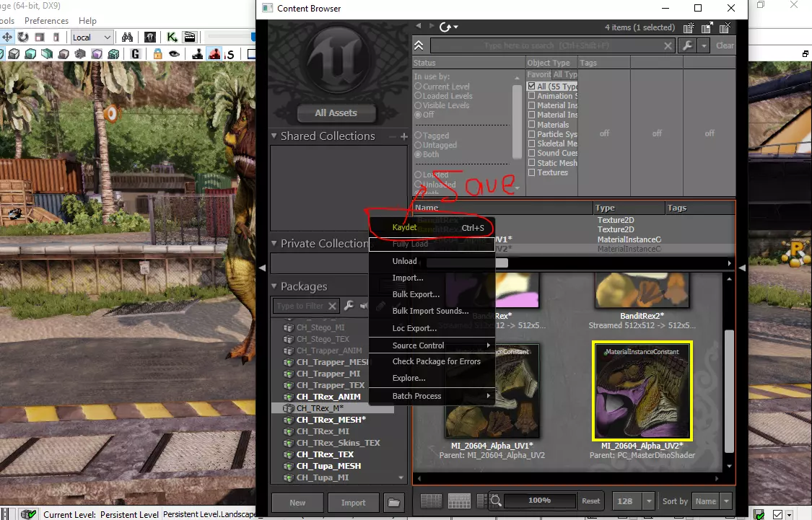Select MI_20604_Alpha_UV2 thumbnail

point(642,391)
